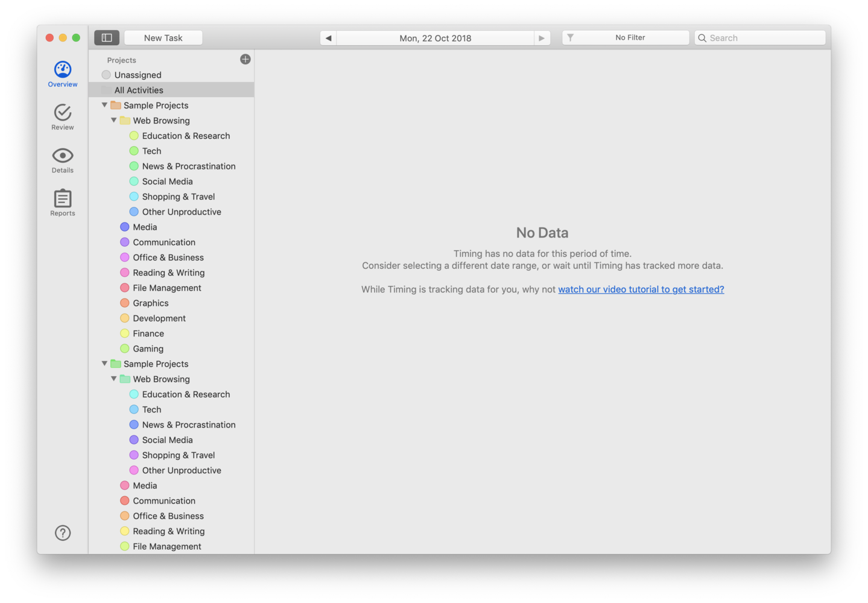This screenshot has height=603, width=868.
Task: Click the New Task button
Action: click(163, 38)
